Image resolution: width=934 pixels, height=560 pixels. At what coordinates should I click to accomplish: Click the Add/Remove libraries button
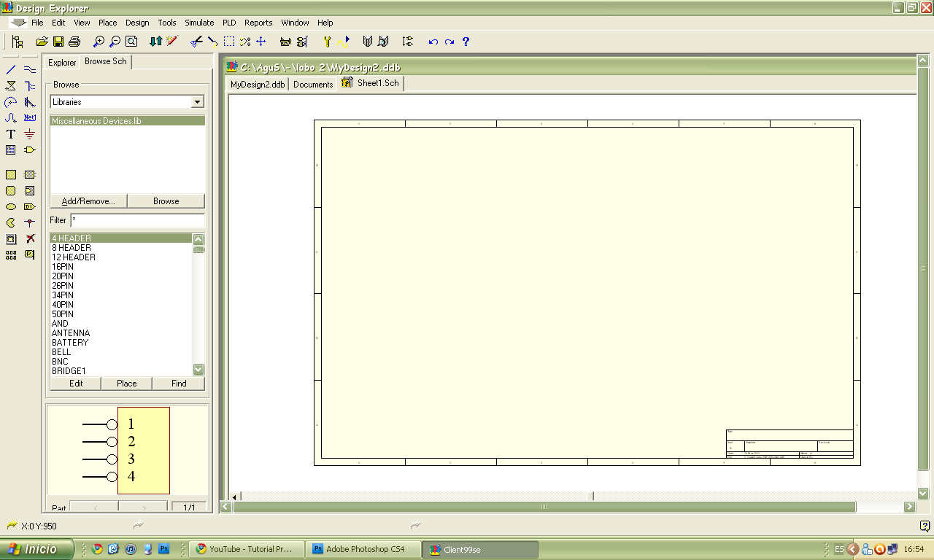click(88, 201)
